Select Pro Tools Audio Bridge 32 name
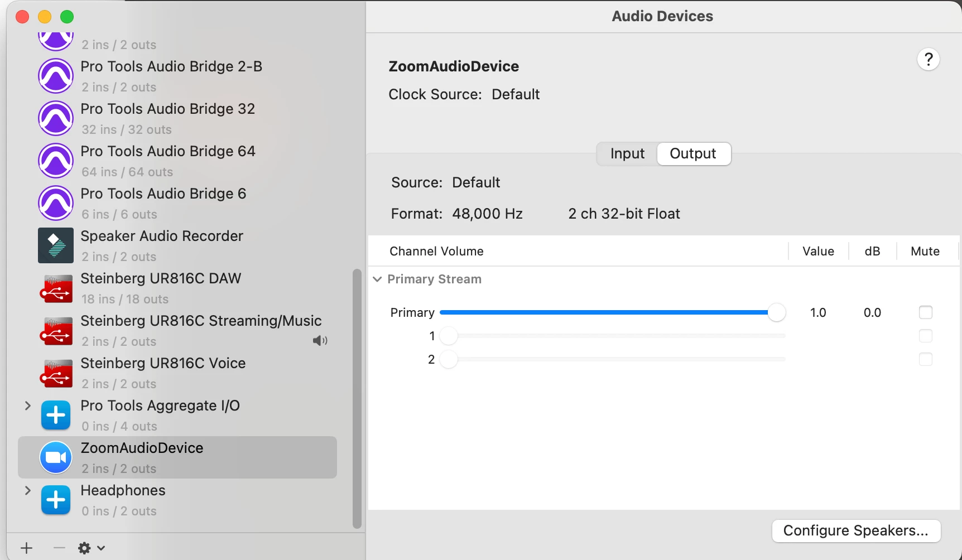This screenshot has width=962, height=560. 168,109
